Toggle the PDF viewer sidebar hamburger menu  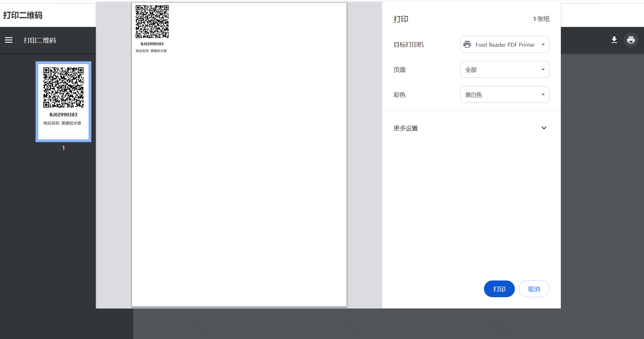click(x=9, y=40)
